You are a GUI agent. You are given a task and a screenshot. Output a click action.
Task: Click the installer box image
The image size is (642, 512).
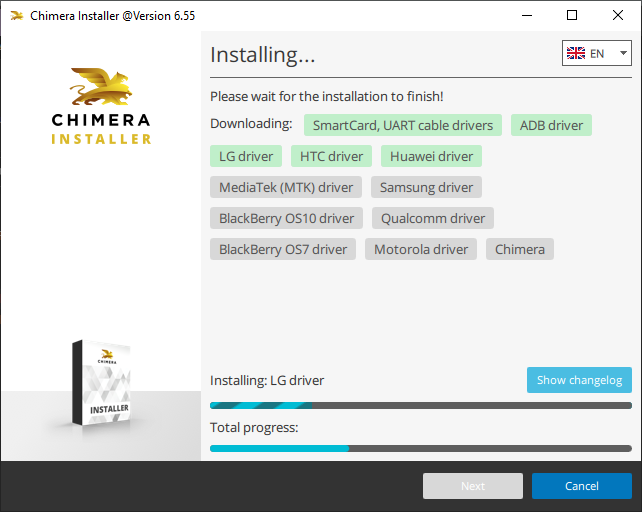101,383
